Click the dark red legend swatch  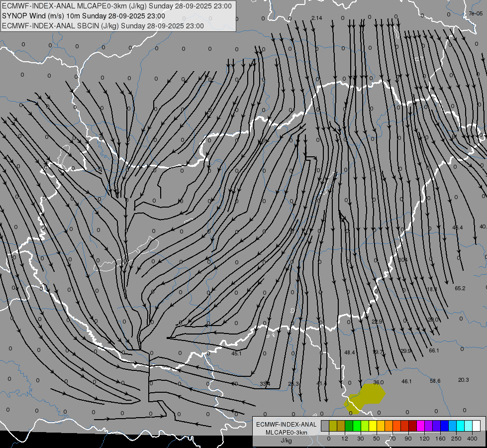tap(412, 426)
